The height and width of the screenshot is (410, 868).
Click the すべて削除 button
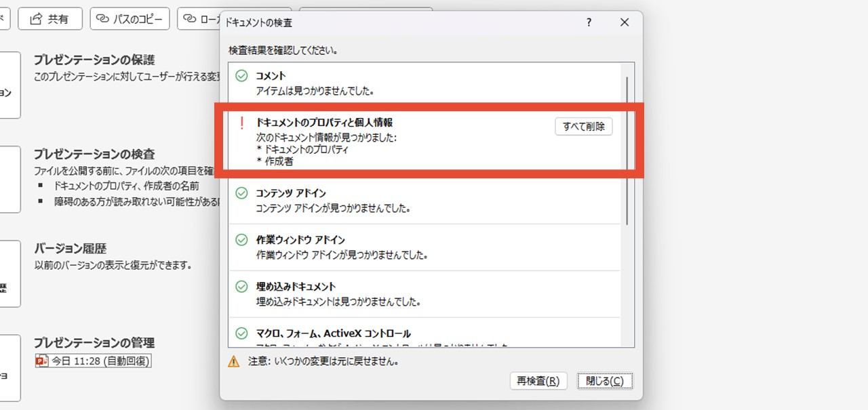[x=583, y=127]
